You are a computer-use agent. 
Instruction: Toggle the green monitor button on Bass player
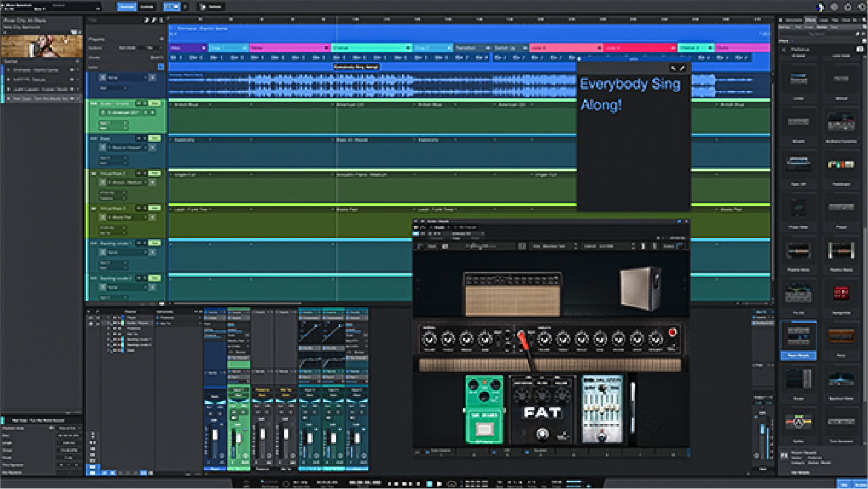[154, 138]
